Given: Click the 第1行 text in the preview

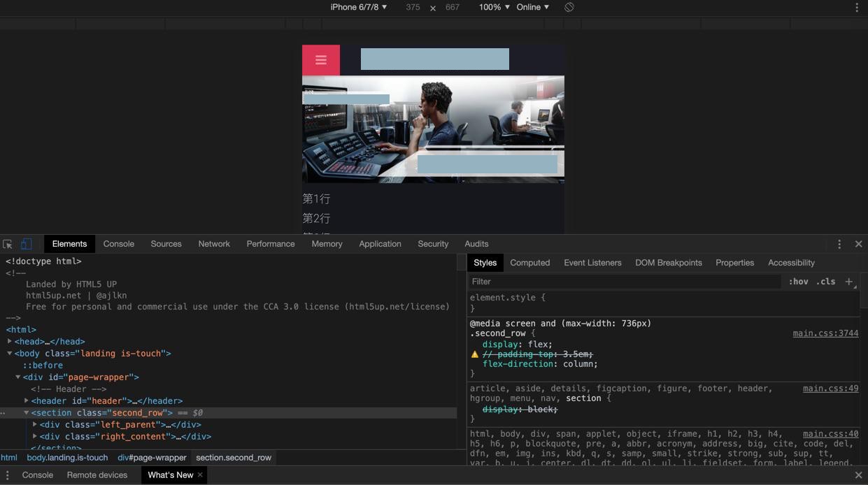Looking at the screenshot, I should (x=316, y=199).
